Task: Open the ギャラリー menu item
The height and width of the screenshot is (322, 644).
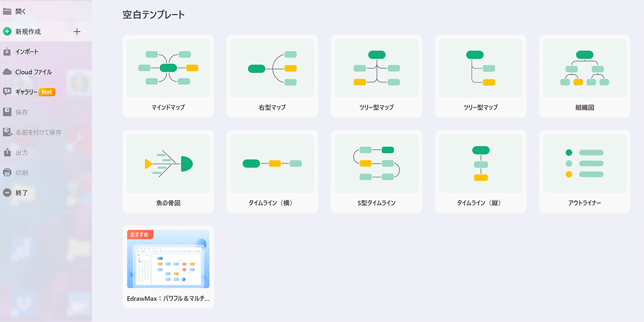Action: (27, 92)
